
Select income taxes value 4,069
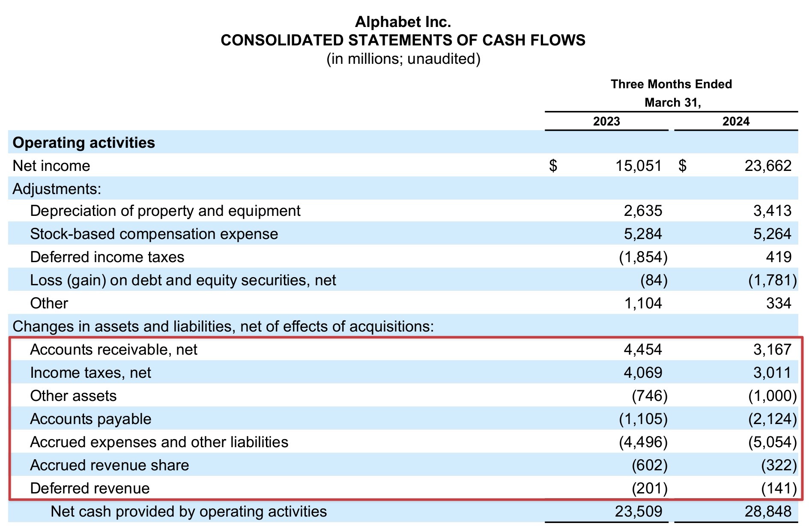click(643, 373)
